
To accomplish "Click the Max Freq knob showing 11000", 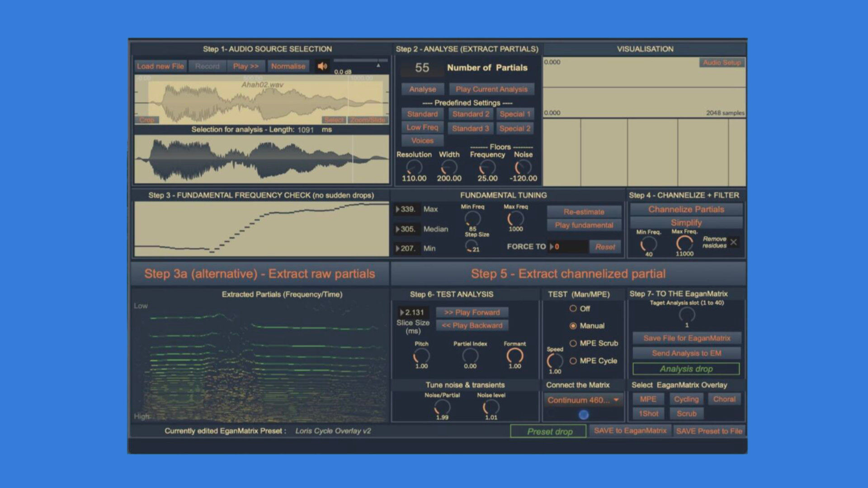I will pos(684,243).
